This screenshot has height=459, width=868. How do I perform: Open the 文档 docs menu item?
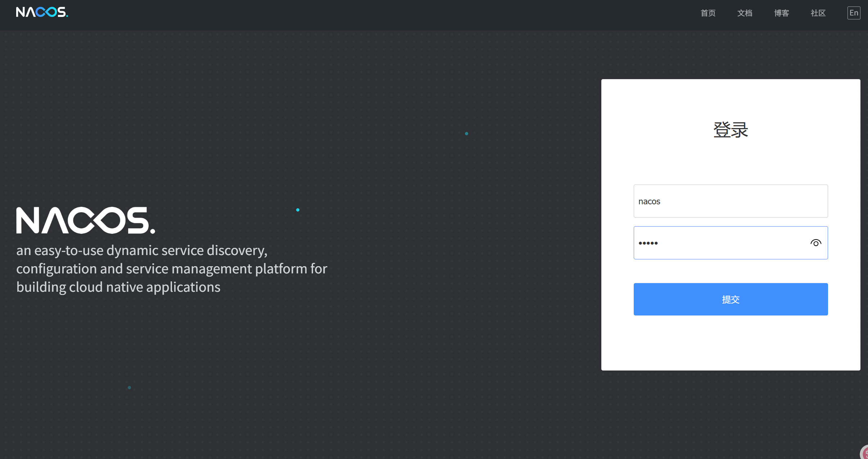(745, 13)
